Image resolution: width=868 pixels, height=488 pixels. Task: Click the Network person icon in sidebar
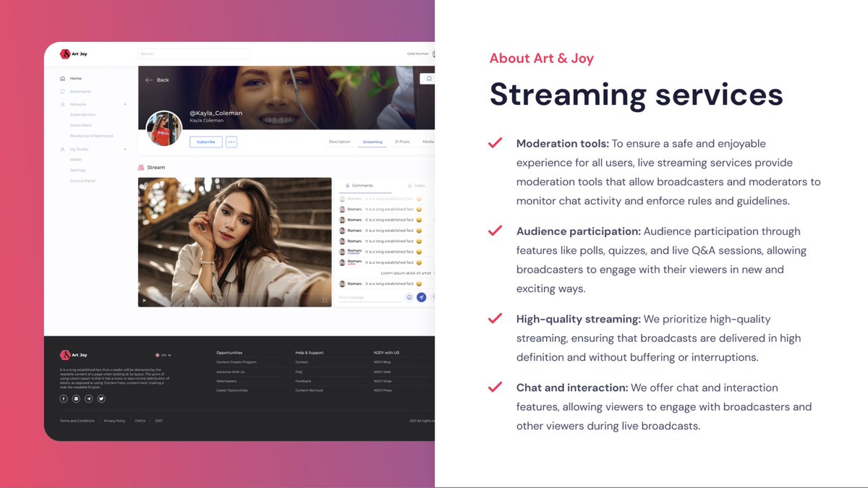[x=63, y=105]
